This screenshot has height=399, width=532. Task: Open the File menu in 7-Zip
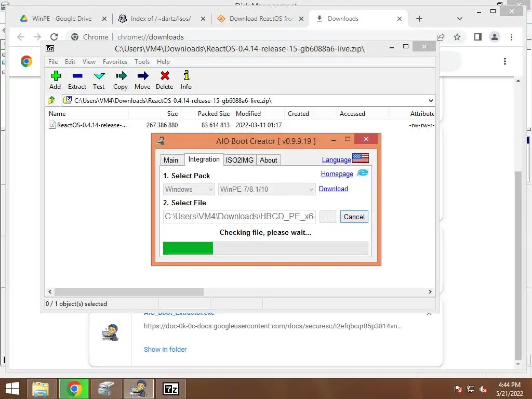coord(53,62)
